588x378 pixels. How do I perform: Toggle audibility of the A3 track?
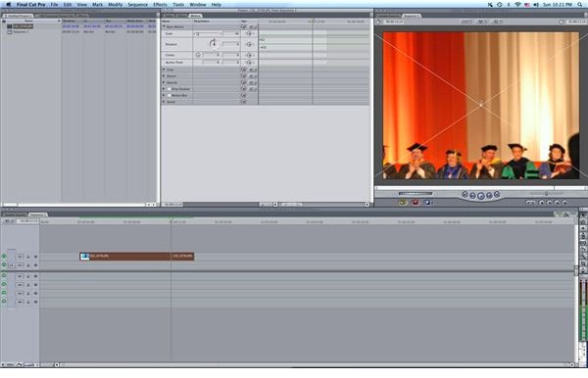click(4, 293)
